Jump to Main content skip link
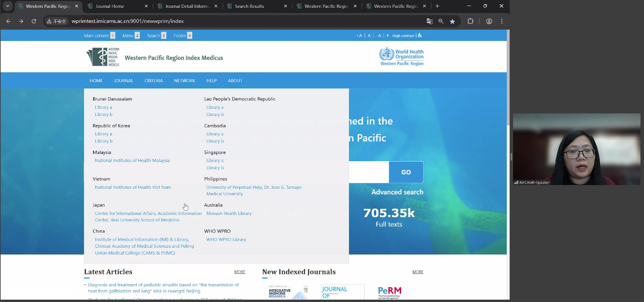The height and width of the screenshot is (302, 644). point(99,35)
